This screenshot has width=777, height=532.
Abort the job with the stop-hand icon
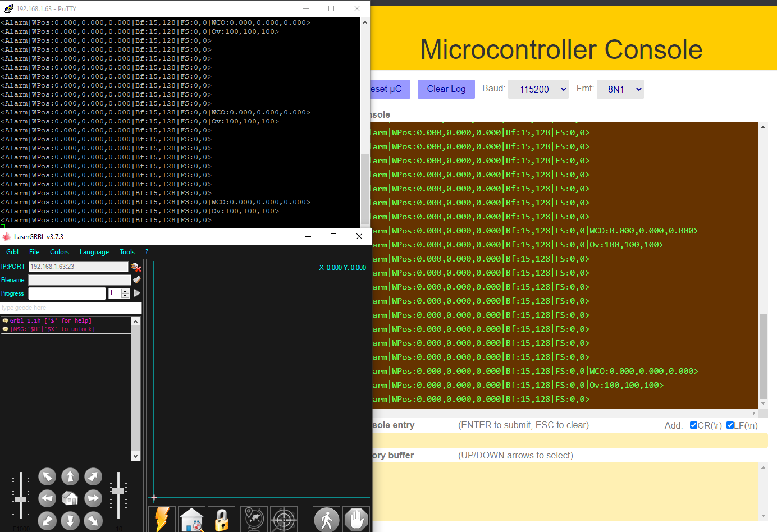click(356, 519)
